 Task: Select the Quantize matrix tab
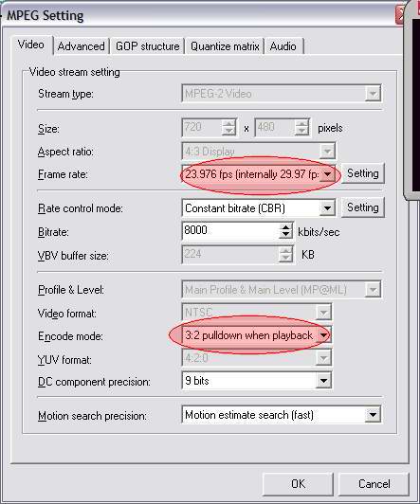[x=225, y=46]
